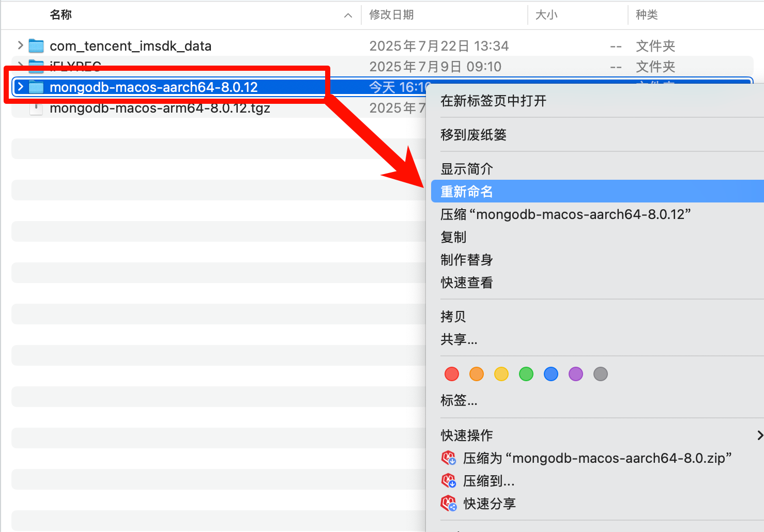Image resolution: width=764 pixels, height=532 pixels.
Task: Choose 在新标签页中打开 from context menu
Action: point(493,101)
